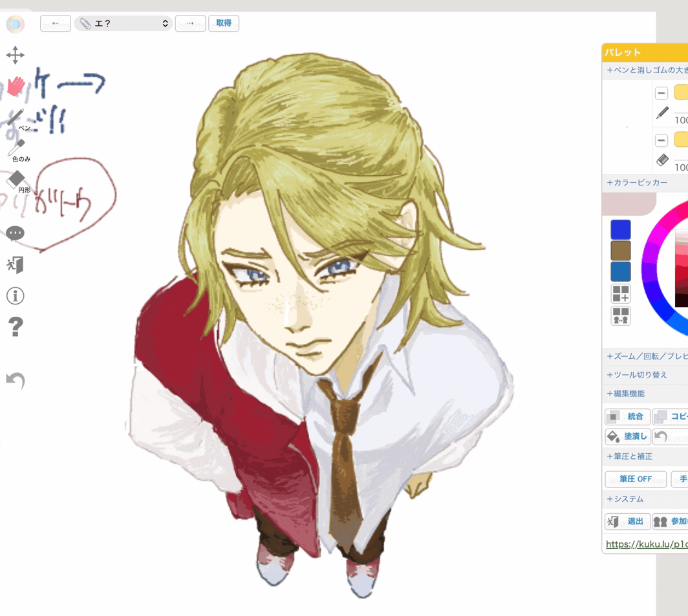Open the エ? layer dropdown
Screen dimensions: 688x616
pyautogui.click(x=123, y=23)
